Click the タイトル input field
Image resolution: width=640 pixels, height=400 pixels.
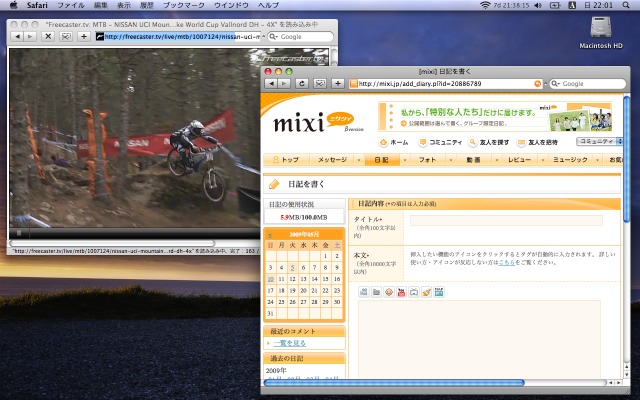(506, 220)
